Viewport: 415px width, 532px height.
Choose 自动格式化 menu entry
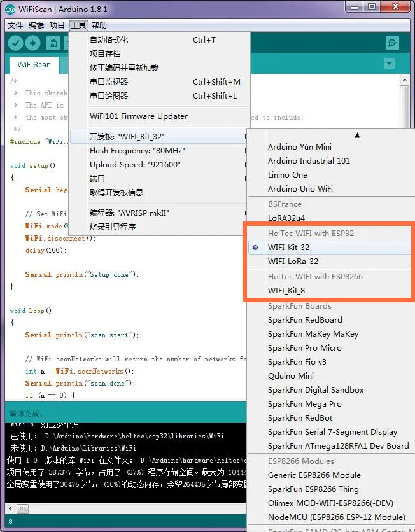coord(160,40)
